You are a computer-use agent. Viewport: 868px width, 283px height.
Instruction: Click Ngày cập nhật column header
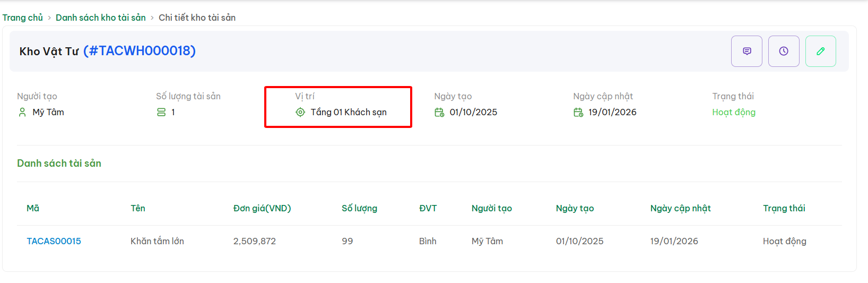click(x=680, y=208)
